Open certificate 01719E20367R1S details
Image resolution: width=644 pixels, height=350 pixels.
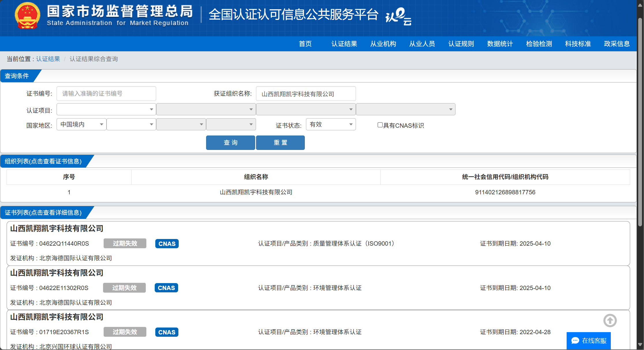[x=318, y=330]
